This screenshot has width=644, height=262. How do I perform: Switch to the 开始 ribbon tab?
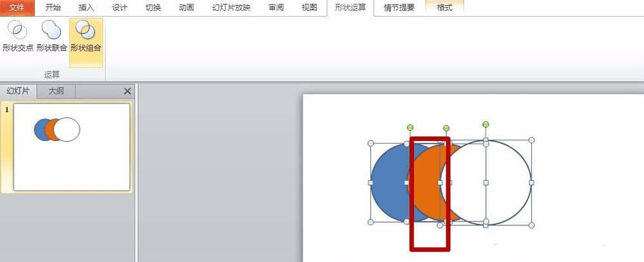point(52,7)
